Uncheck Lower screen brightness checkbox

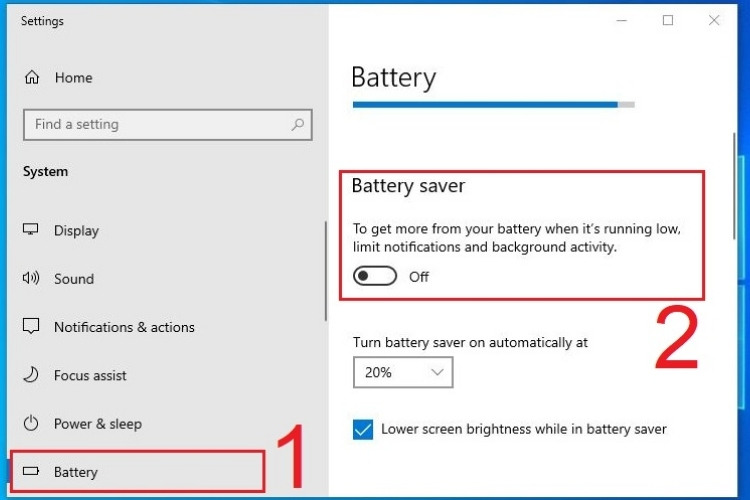(x=363, y=429)
